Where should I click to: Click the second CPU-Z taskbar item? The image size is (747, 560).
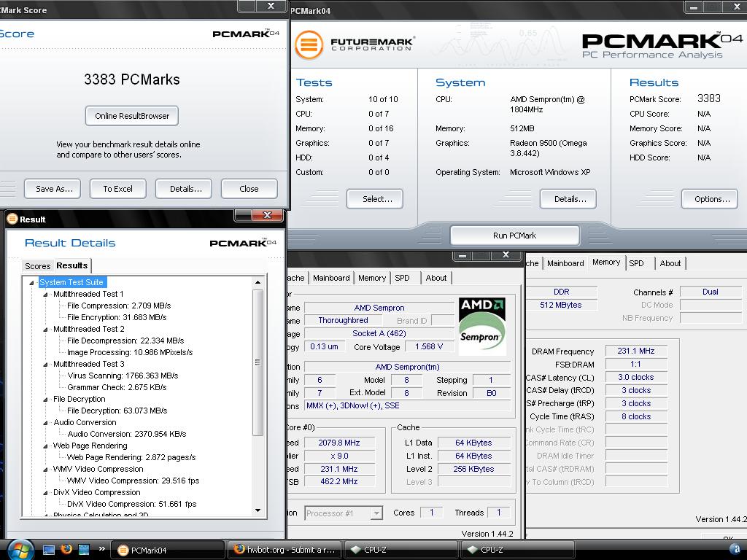click(x=518, y=550)
